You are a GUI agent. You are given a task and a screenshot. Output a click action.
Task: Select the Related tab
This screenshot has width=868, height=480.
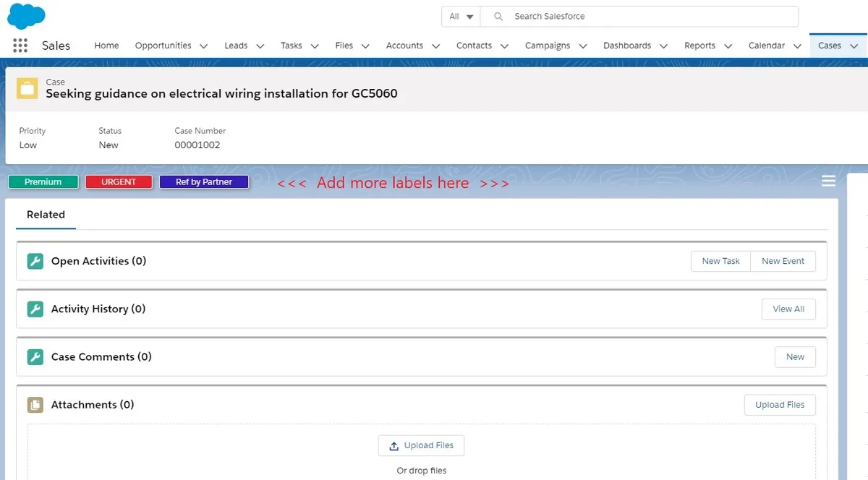[x=46, y=215]
